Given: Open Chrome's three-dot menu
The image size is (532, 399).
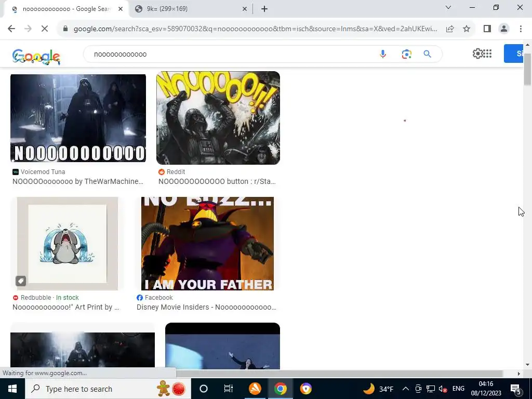Looking at the screenshot, I should [x=521, y=29].
